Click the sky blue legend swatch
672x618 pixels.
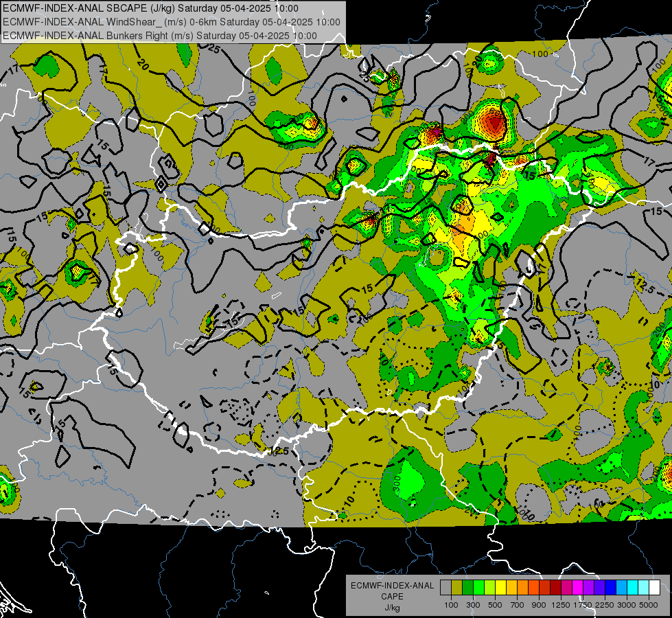(x=622, y=588)
